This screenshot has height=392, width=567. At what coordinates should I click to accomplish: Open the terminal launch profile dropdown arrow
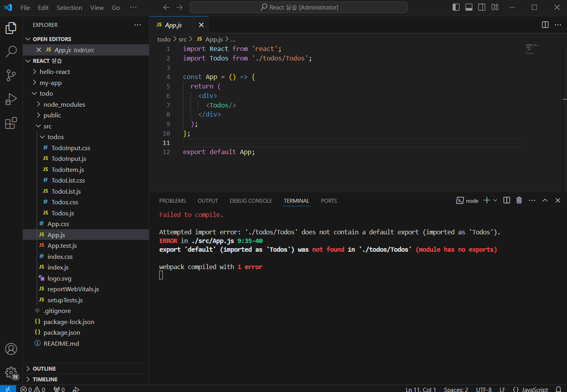coord(495,200)
